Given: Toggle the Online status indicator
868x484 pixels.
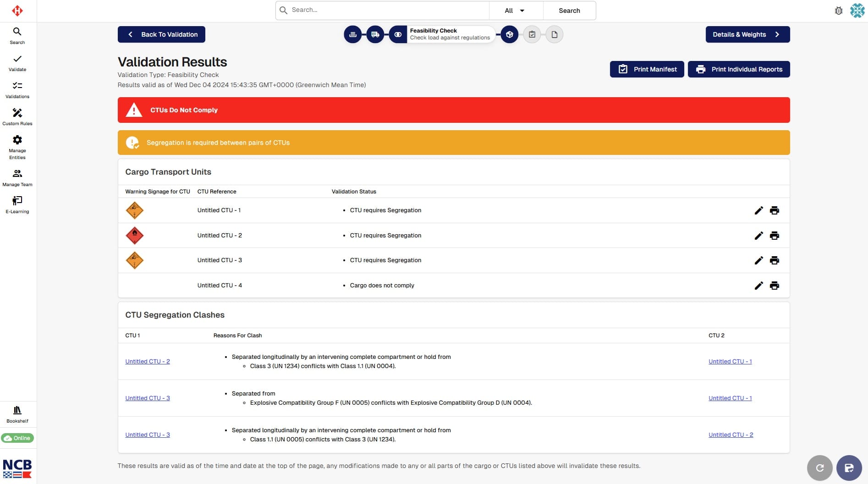Looking at the screenshot, I should click(17, 438).
